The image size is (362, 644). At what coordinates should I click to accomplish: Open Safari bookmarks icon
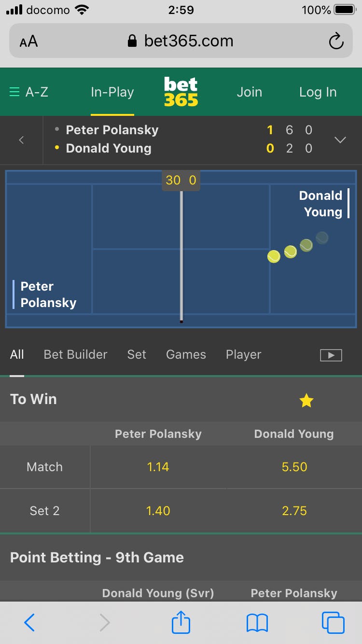(257, 623)
